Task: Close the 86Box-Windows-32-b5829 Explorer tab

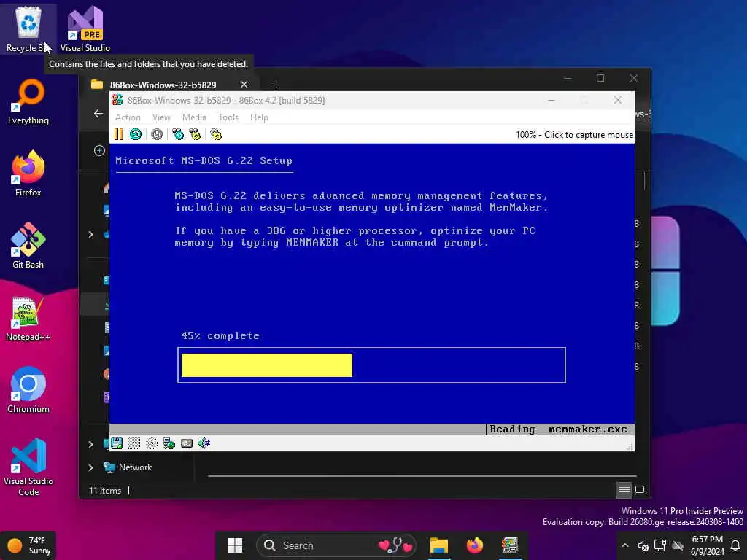Action: click(x=244, y=85)
